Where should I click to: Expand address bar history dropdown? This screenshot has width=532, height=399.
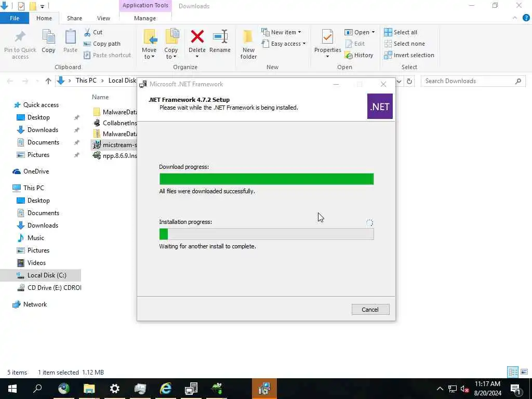400,81
